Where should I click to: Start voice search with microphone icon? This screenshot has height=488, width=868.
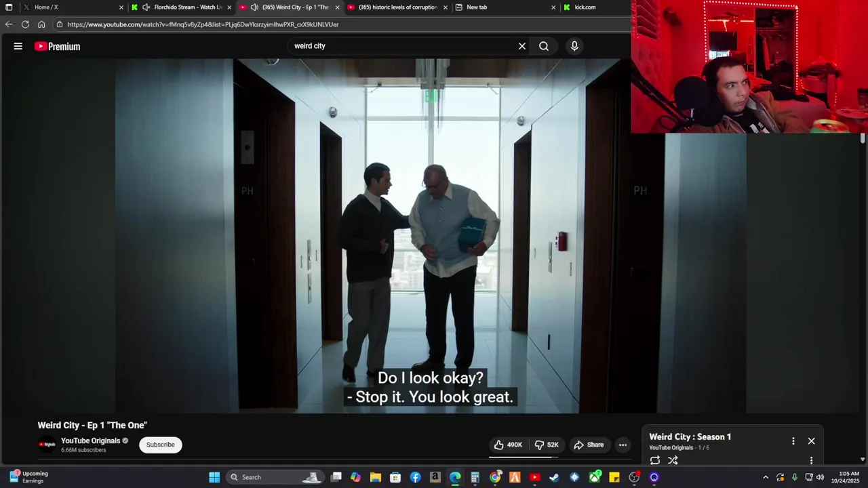tap(574, 46)
